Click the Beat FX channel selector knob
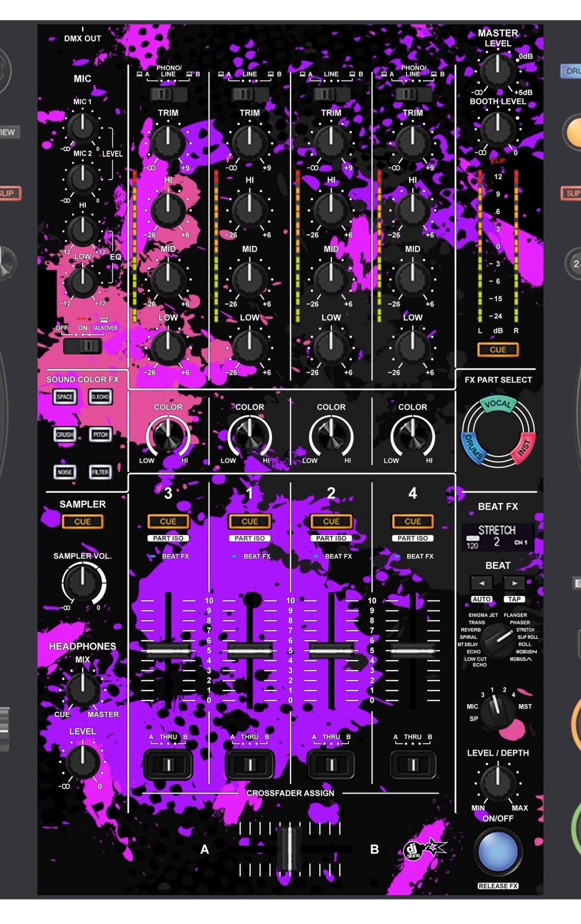Image resolution: width=581 pixels, height=924 pixels. 498,712
